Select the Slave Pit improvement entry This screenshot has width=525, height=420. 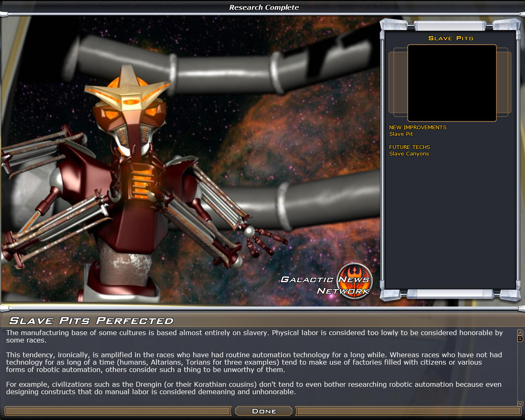(x=401, y=134)
